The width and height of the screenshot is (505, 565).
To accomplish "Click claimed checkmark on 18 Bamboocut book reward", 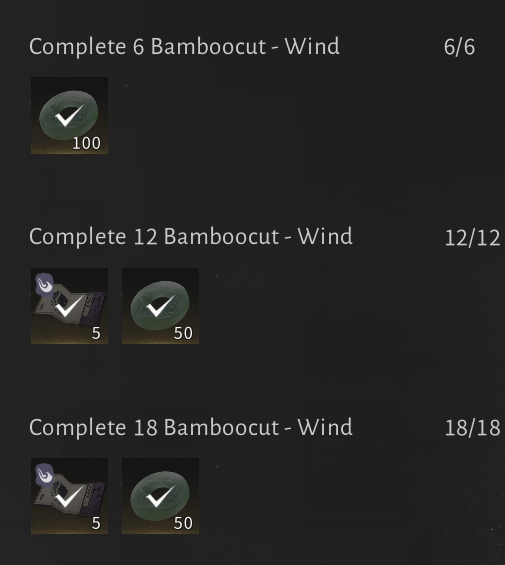I will 70,496.
